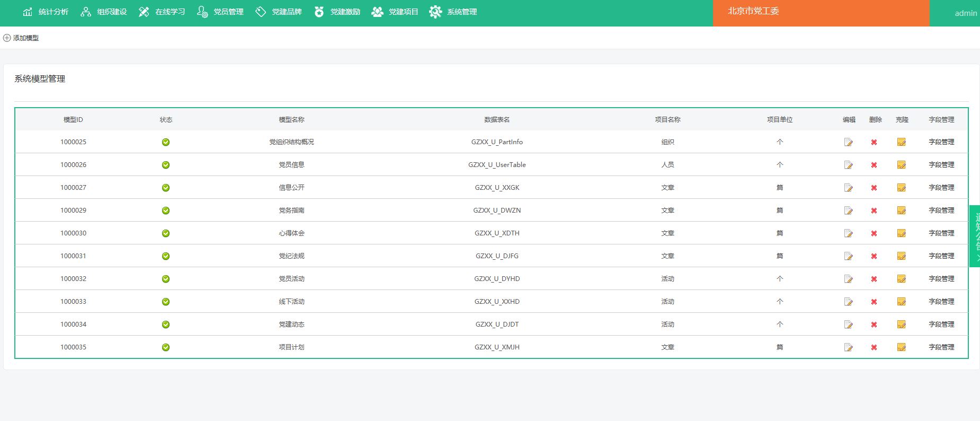
Task: Toggle status check for 党纪法规 row
Action: (x=166, y=256)
